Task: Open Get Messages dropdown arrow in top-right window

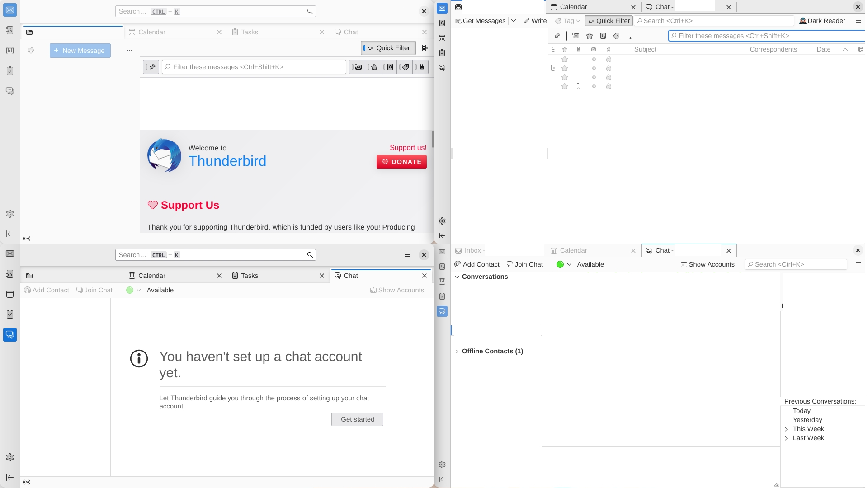Action: pyautogui.click(x=514, y=21)
